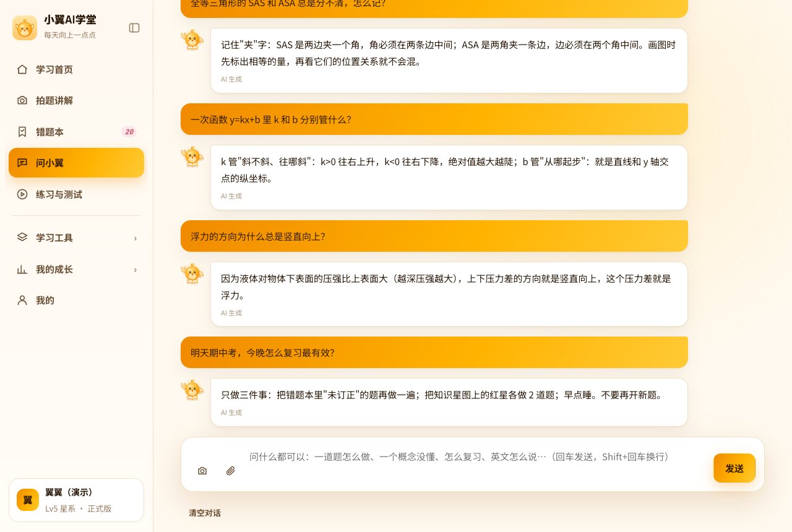
Task: Click the chart icon beside 我的成长
Action: tap(22, 269)
